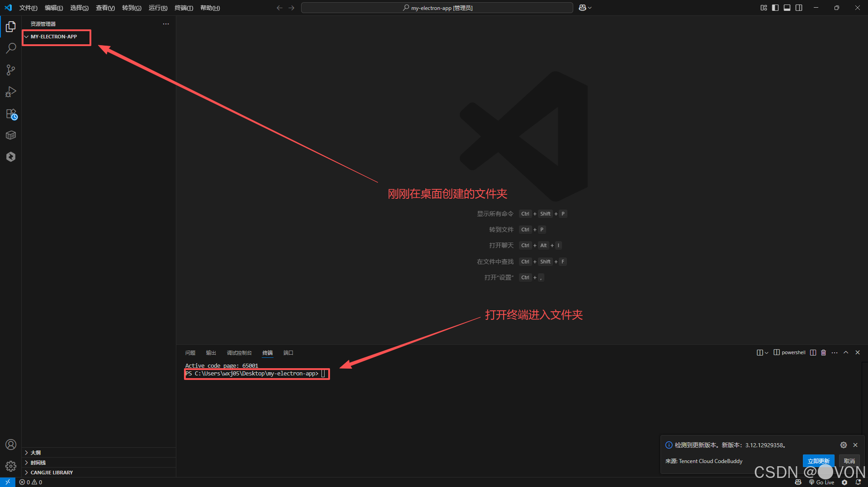
Task: Toggle the bottom panel visibility
Action: 787,8
